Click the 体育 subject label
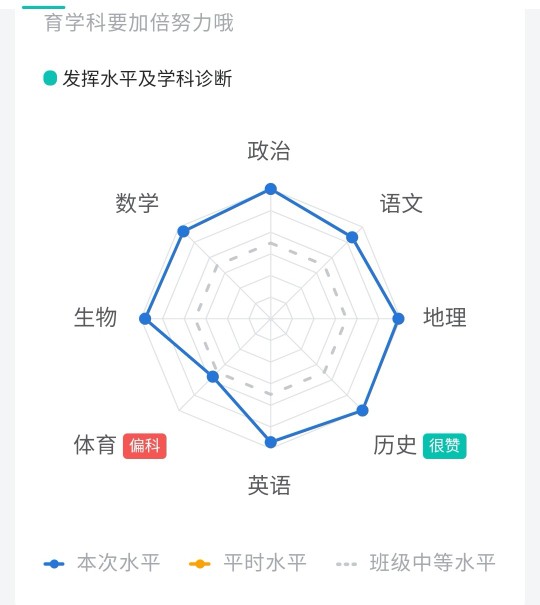 pyautogui.click(x=95, y=445)
